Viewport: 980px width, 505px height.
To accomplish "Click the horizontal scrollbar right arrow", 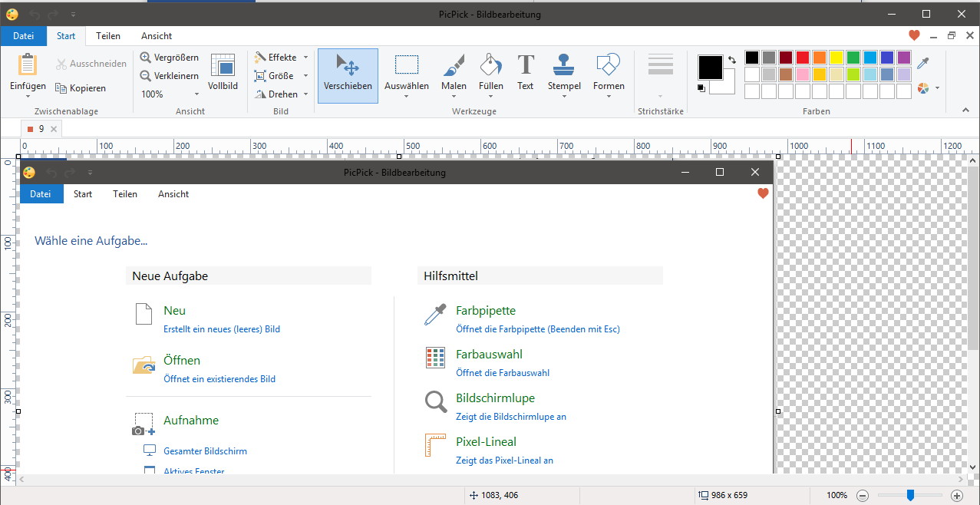I will tap(962, 480).
